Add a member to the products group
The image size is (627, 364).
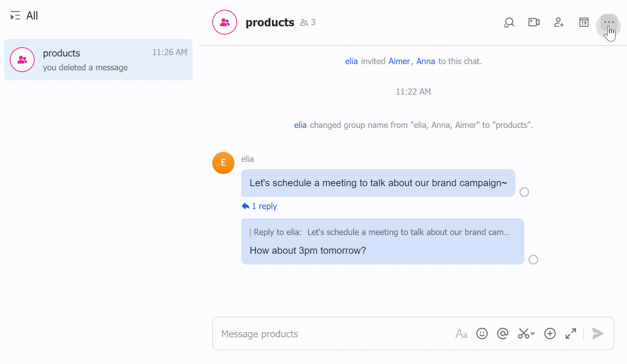558,22
